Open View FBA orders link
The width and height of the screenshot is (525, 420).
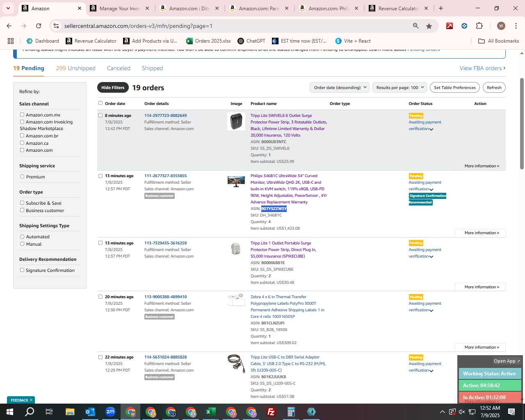[482, 68]
